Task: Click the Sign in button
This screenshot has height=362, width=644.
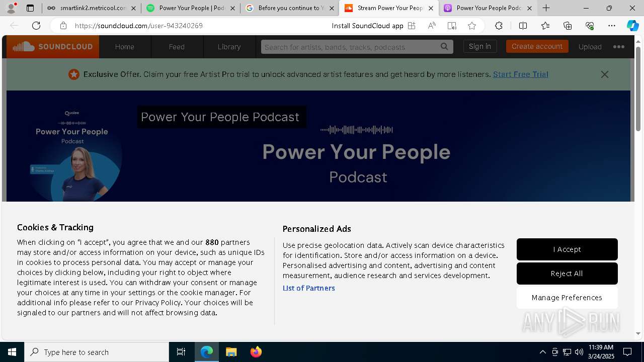Action: [480, 46]
